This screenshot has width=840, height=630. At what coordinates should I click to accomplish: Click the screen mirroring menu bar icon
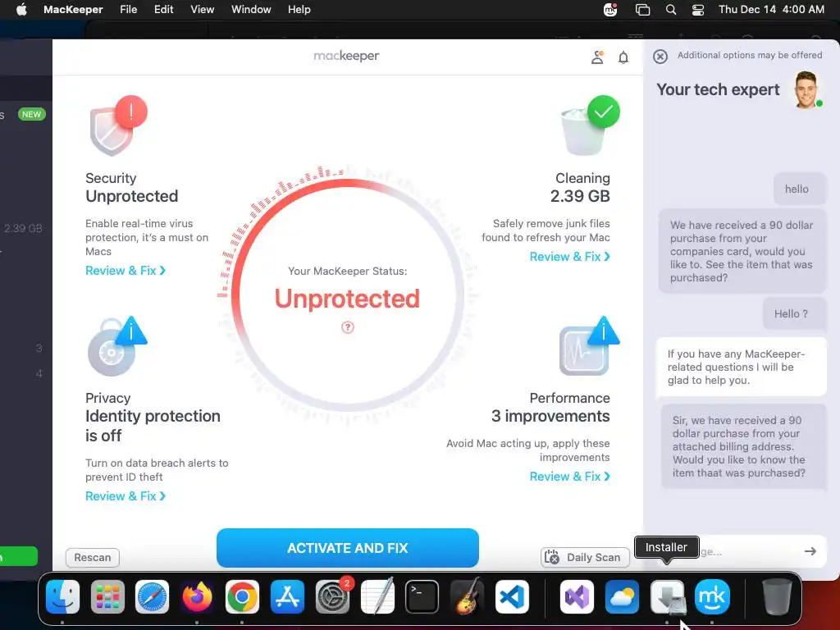pos(642,10)
